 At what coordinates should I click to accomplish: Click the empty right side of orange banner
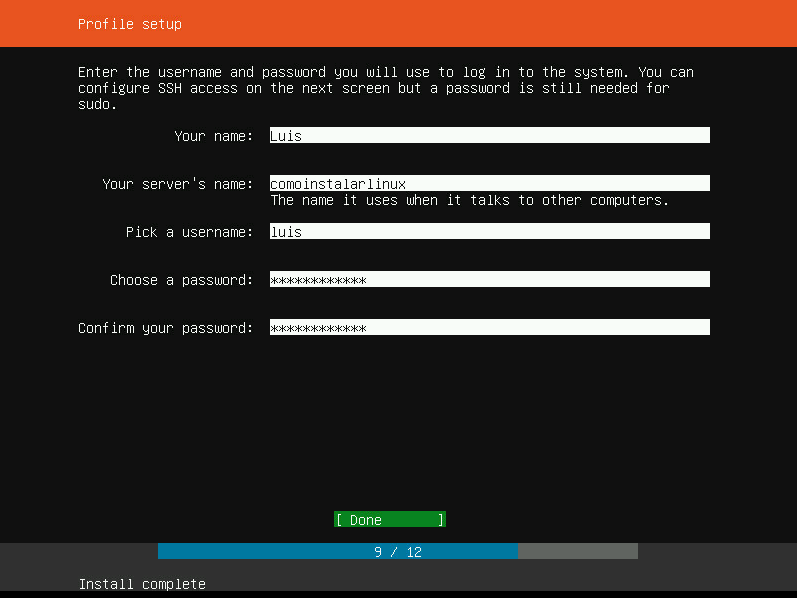(x=600, y=24)
